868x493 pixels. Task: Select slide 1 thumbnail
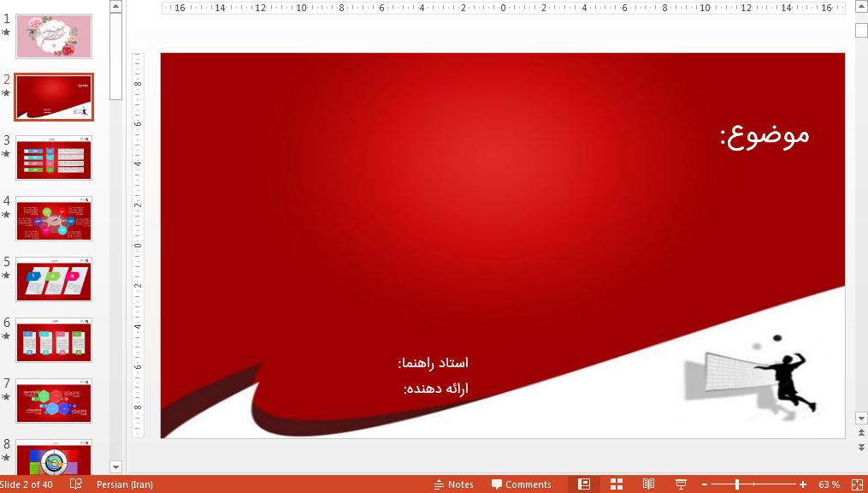coord(54,36)
